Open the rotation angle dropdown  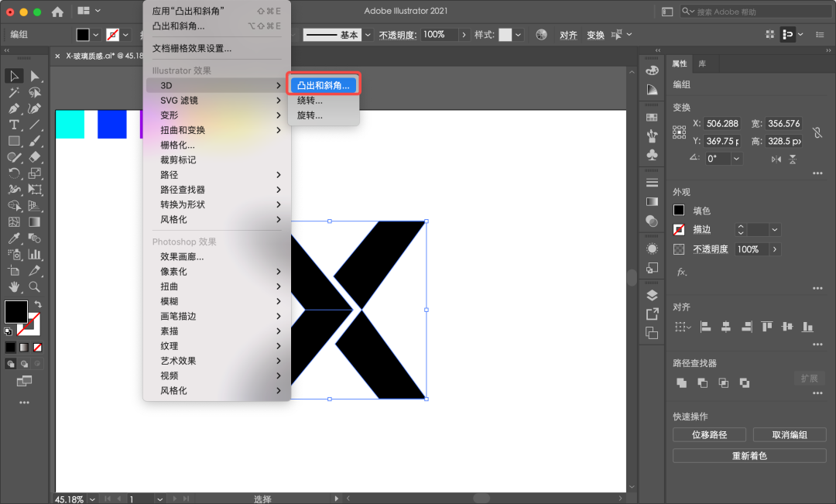coord(736,159)
